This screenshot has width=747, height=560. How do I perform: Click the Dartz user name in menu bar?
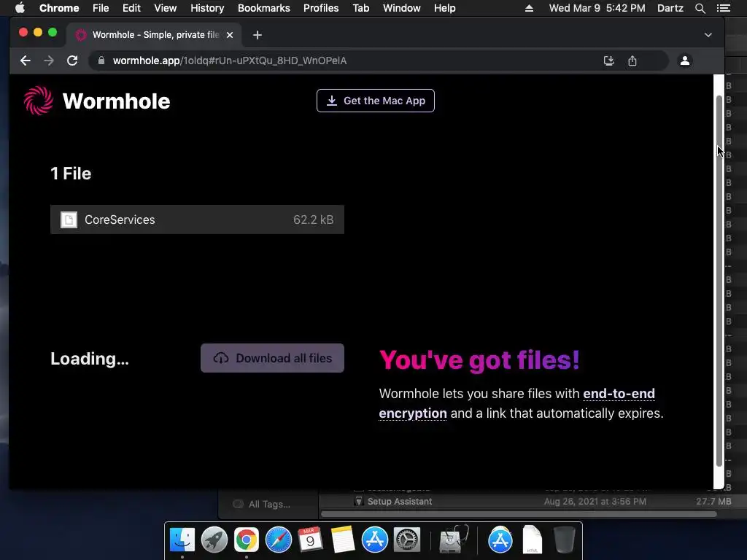pos(670,8)
